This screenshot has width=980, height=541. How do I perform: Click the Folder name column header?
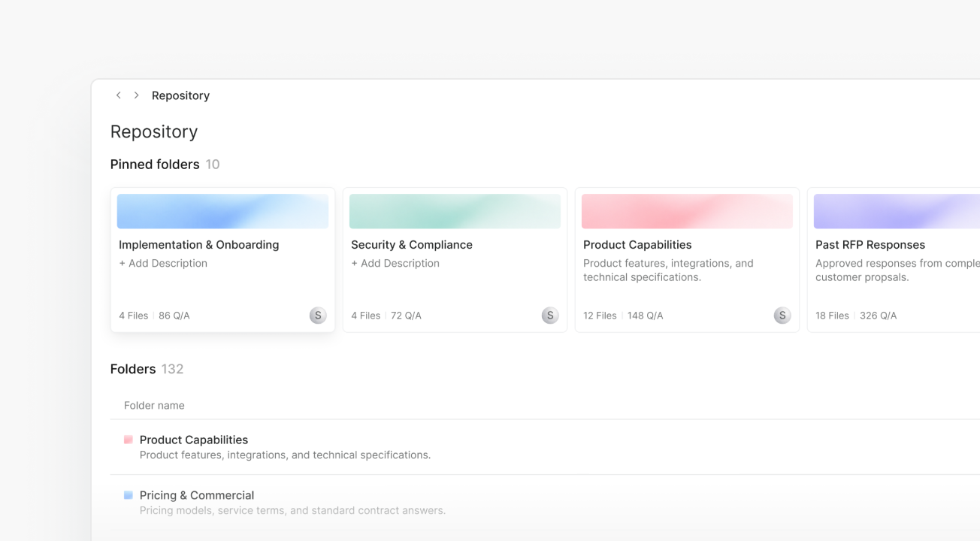pyautogui.click(x=154, y=406)
